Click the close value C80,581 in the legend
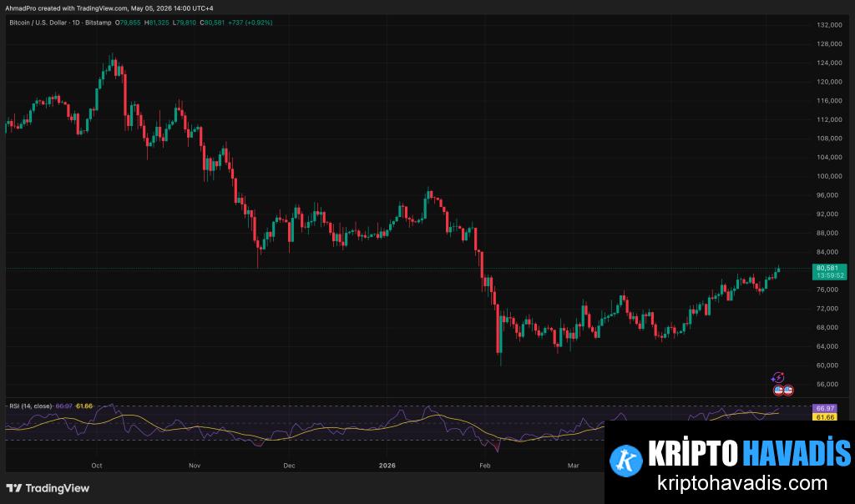855x504 pixels. [x=212, y=23]
